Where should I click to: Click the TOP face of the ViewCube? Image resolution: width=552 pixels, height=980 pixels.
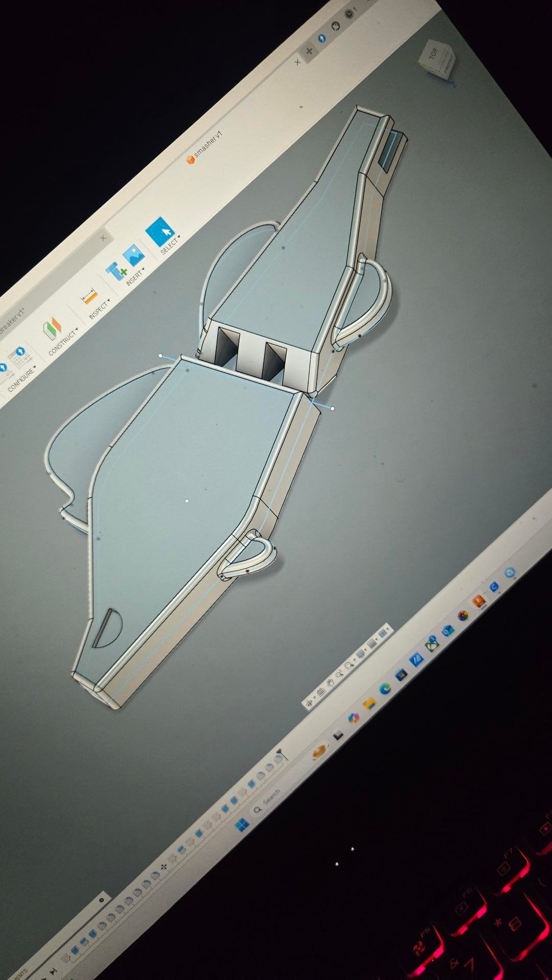433,53
